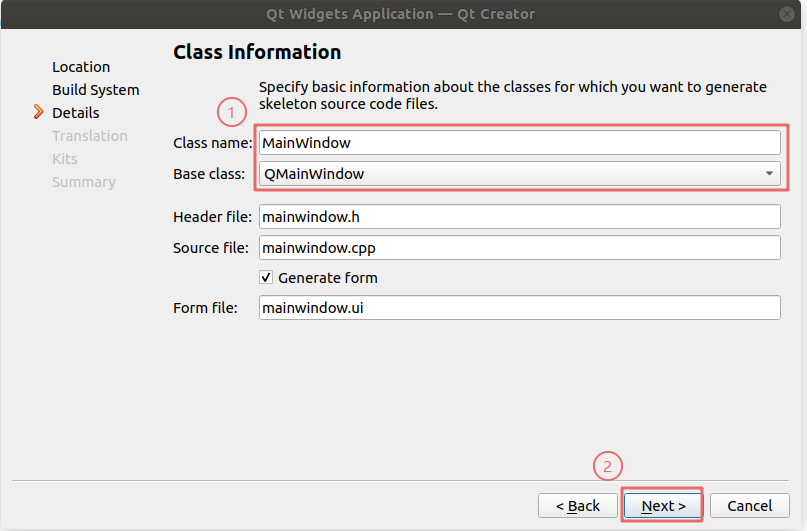Select the Details step in sidebar
The width and height of the screenshot is (807, 531).
tap(76, 113)
